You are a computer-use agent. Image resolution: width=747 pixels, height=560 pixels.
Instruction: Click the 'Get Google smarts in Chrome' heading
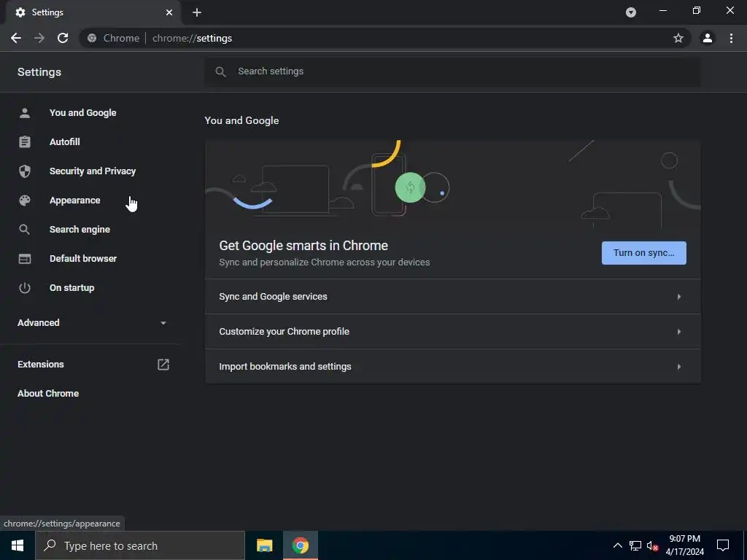click(x=303, y=246)
